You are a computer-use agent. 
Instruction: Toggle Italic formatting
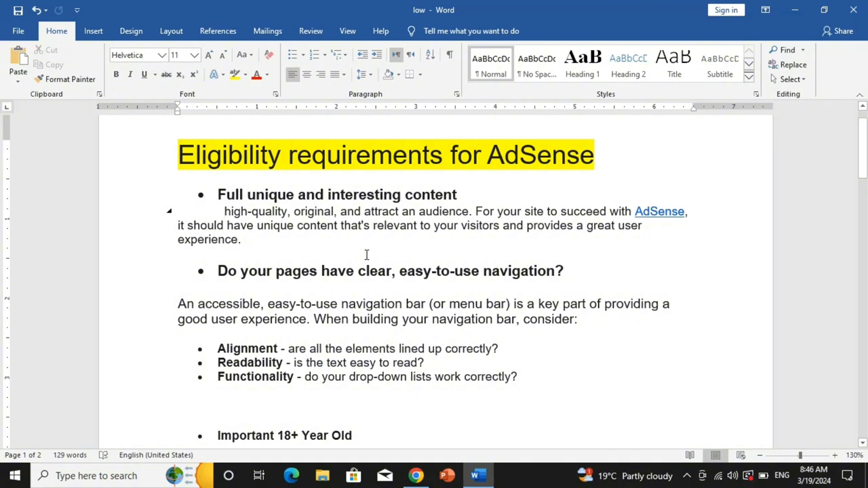coord(130,75)
